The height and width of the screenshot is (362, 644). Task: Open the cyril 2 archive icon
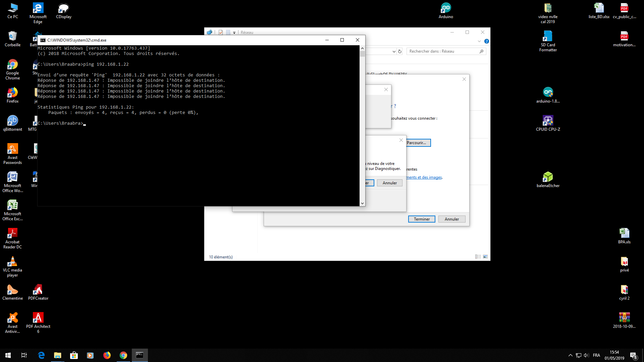point(624,292)
